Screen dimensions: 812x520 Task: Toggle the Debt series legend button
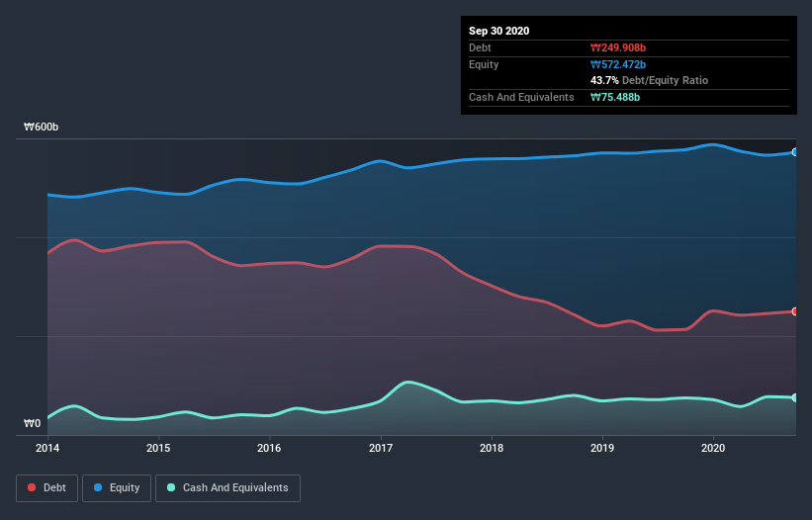47,488
